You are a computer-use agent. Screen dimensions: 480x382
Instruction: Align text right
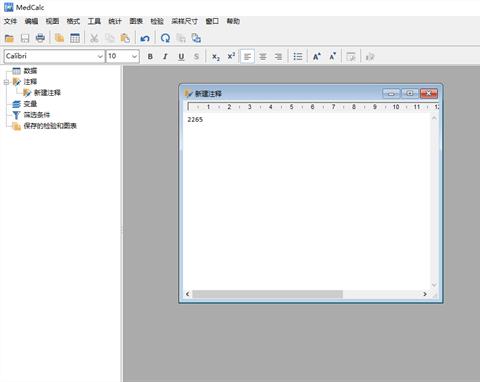[x=278, y=57]
